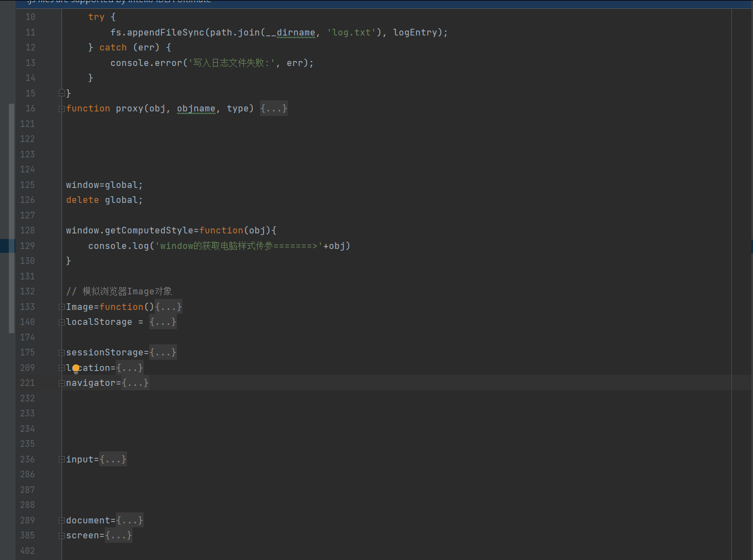Place cursor on the 'catch' keyword

pyautogui.click(x=113, y=48)
